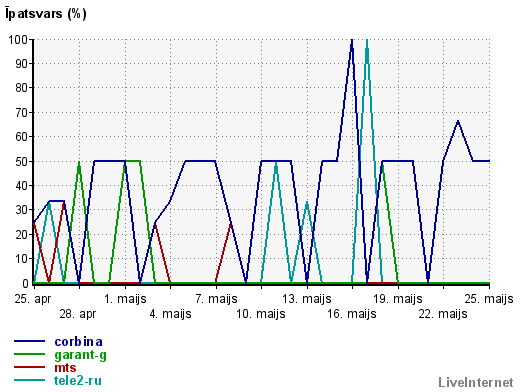Click the tele2-ru legend label

click(x=78, y=380)
